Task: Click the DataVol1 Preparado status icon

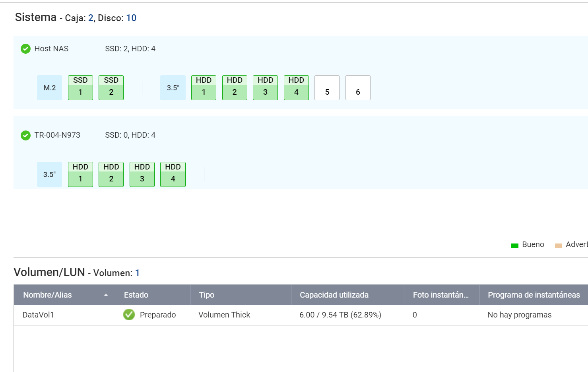Action: coord(129,315)
